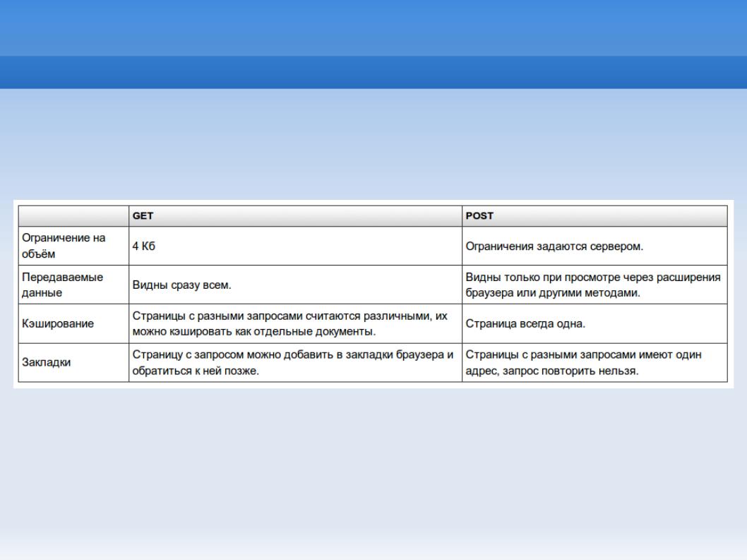The height and width of the screenshot is (560, 747).
Task: Select the 'Страница всегда одна.' cell
Action: point(594,323)
